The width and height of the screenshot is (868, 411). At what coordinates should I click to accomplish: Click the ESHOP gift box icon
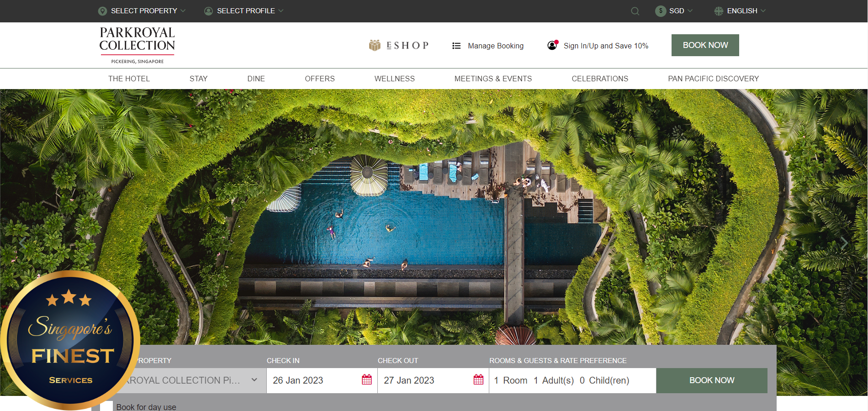[375, 45]
